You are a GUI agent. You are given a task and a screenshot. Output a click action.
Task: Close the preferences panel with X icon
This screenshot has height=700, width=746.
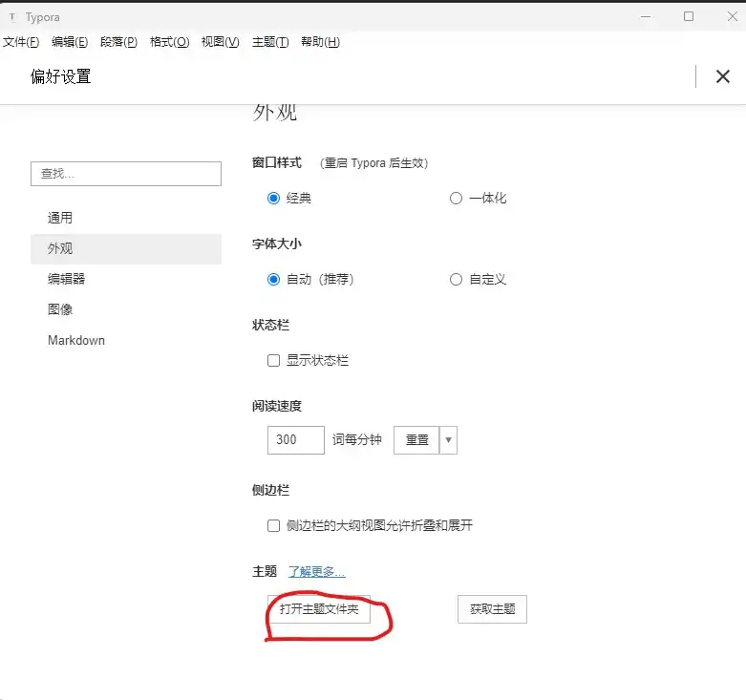723,77
